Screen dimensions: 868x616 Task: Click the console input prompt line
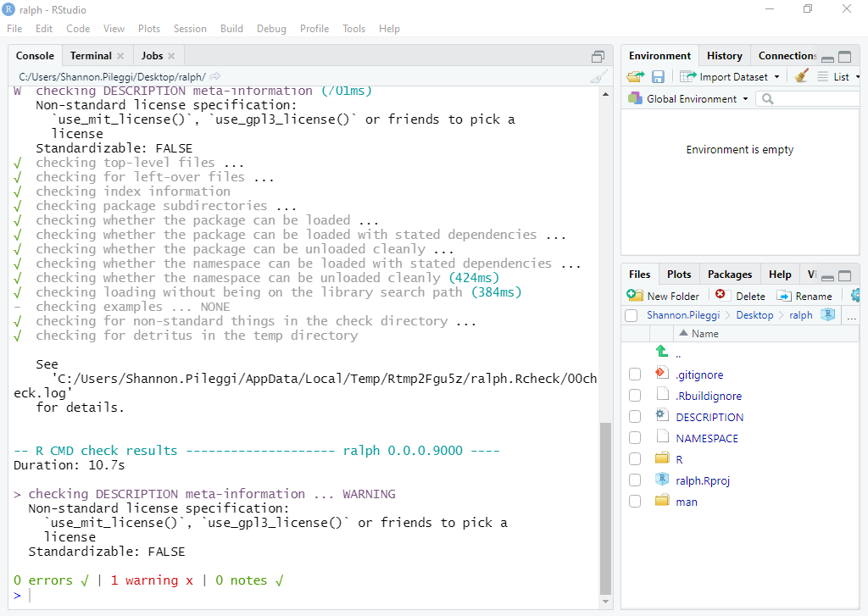pos(305,596)
